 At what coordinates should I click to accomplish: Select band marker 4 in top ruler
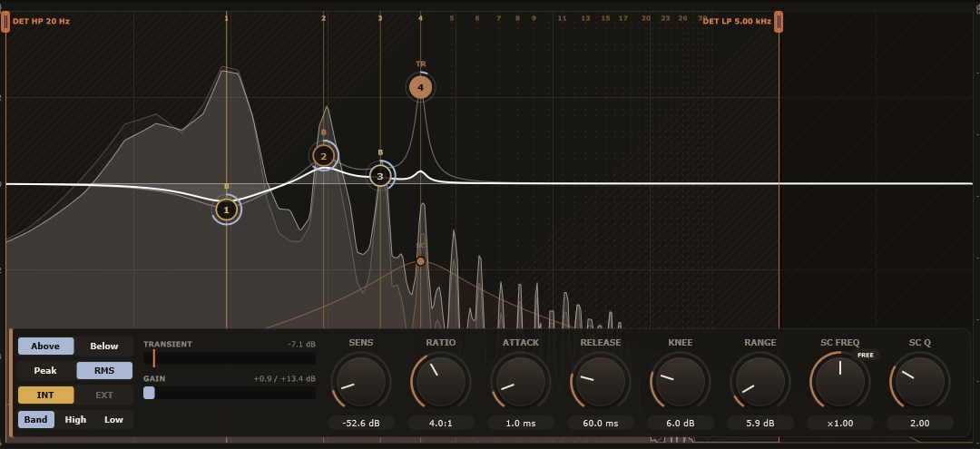tap(421, 18)
